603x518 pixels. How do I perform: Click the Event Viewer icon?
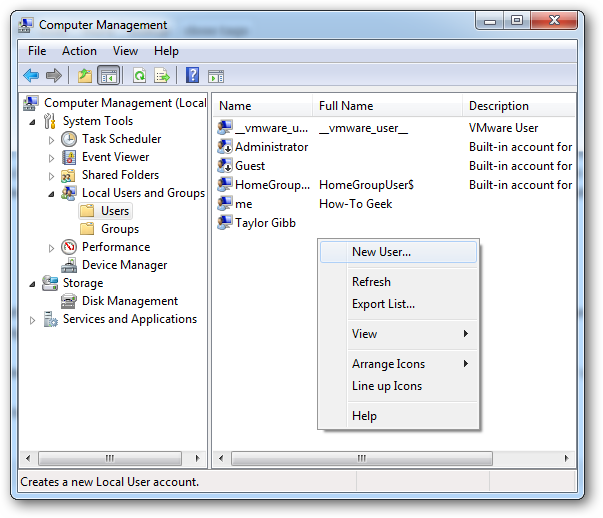[69, 157]
